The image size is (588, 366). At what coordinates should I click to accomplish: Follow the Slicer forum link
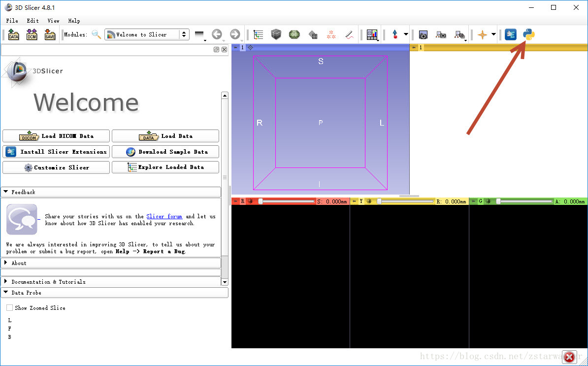[164, 216]
